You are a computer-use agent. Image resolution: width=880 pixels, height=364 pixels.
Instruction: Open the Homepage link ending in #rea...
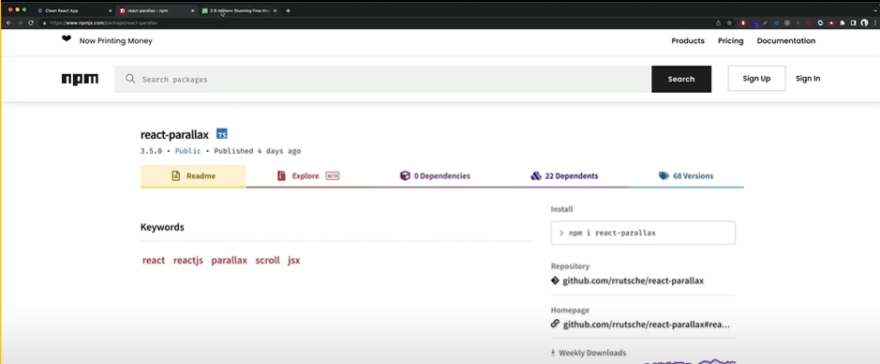[646, 324]
